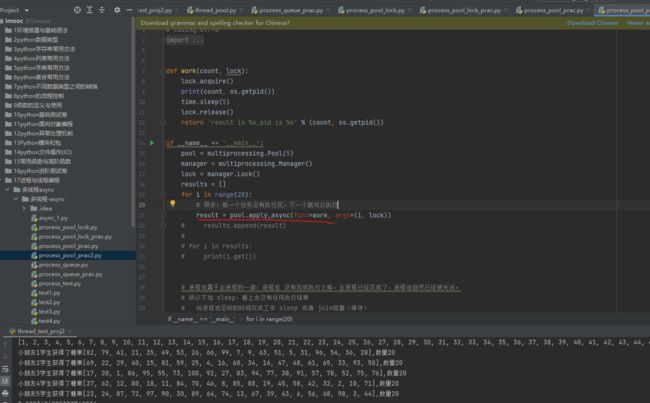650x403 pixels.
Task: Switch to the thread_pool.py tab
Action: click(215, 9)
